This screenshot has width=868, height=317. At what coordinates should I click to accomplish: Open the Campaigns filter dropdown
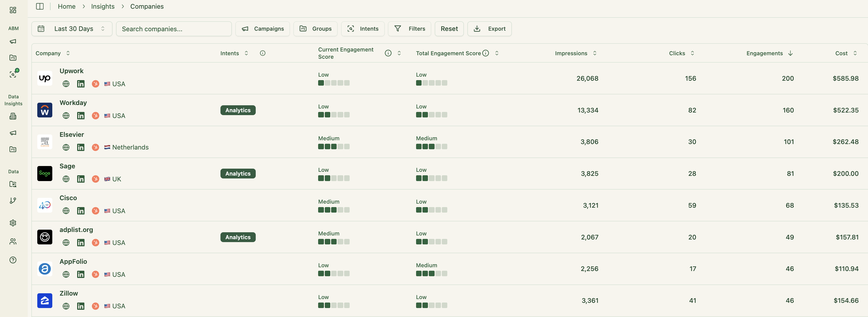pos(262,29)
